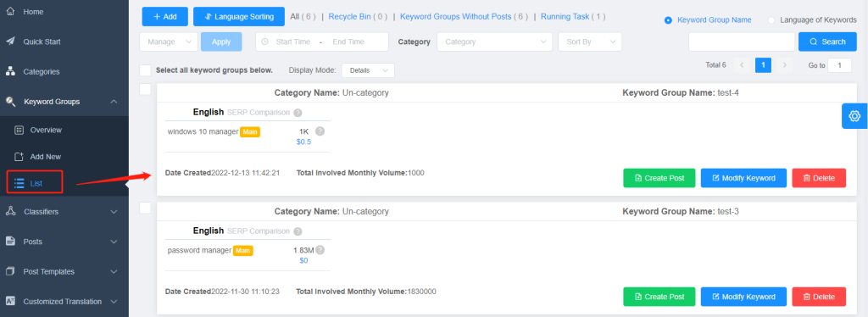Create Post for test-3 group
Image resolution: width=868 pixels, height=317 pixels.
pyautogui.click(x=659, y=297)
